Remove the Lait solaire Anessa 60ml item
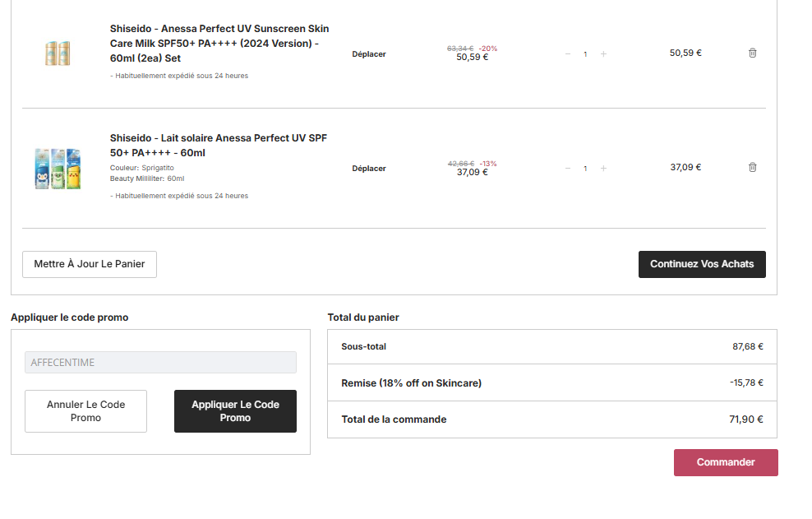Image resolution: width=812 pixels, height=519 pixels. 753,168
